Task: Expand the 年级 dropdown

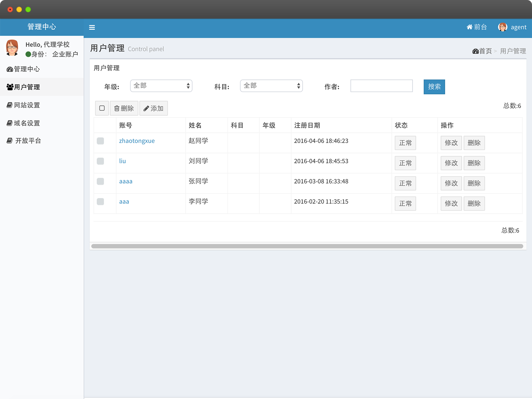Action: pos(161,86)
